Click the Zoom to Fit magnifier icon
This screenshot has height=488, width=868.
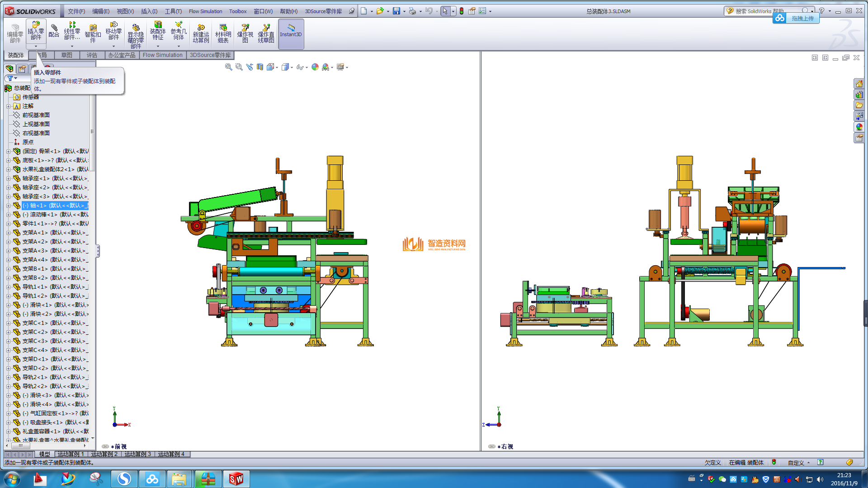(x=228, y=67)
